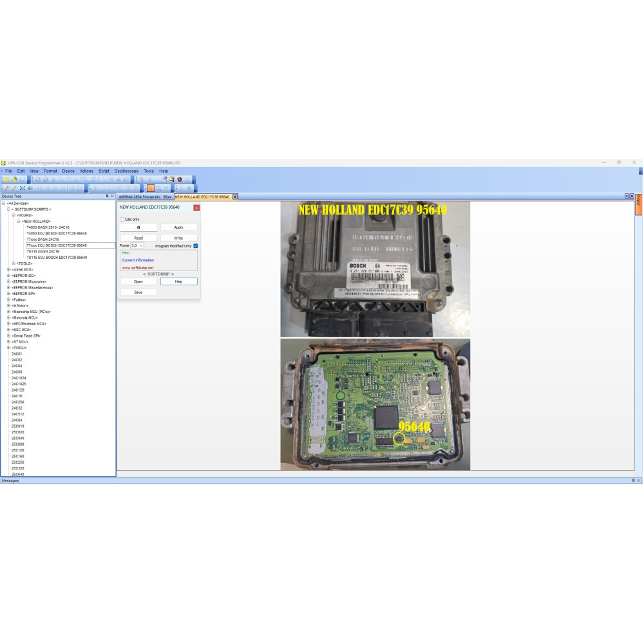Click the Write button
644x644 pixels.
pyautogui.click(x=178, y=238)
